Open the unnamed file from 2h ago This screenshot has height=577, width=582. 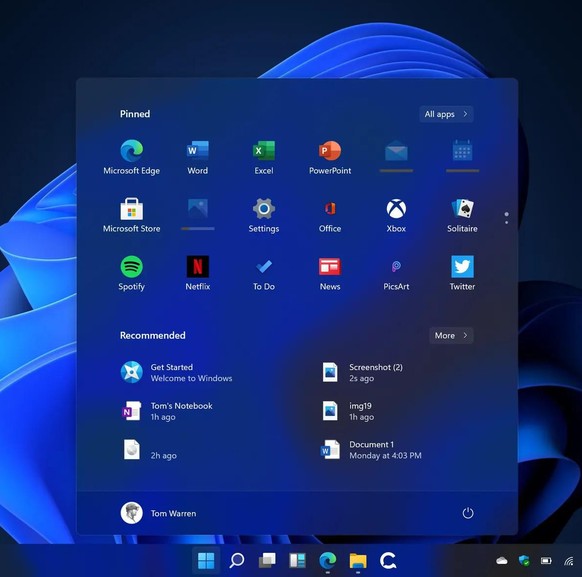coord(149,449)
